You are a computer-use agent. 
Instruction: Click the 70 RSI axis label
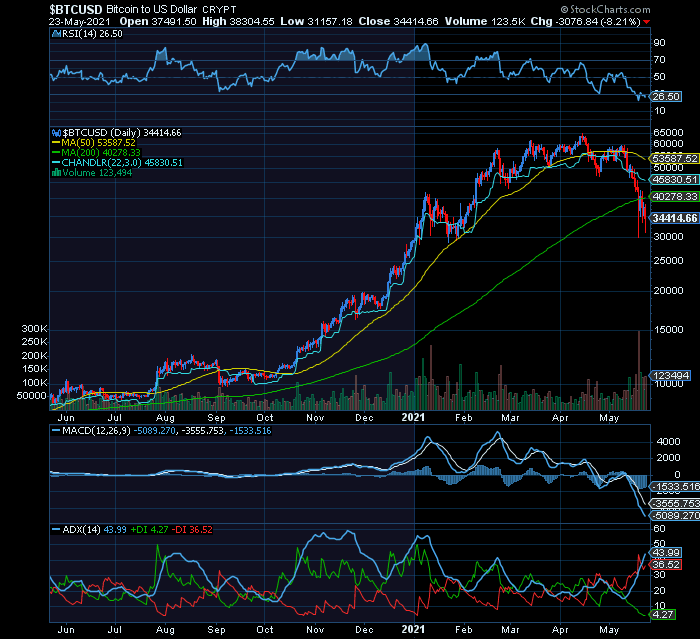tap(659, 60)
